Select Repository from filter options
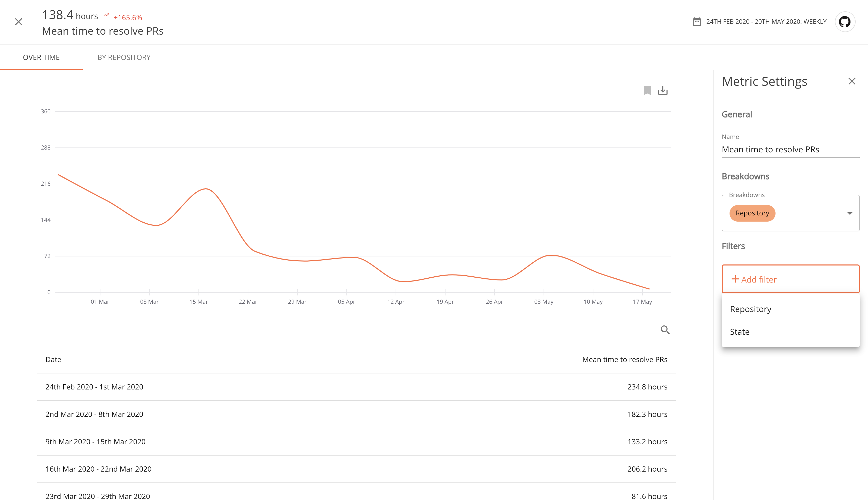This screenshot has width=868, height=500. pos(750,309)
